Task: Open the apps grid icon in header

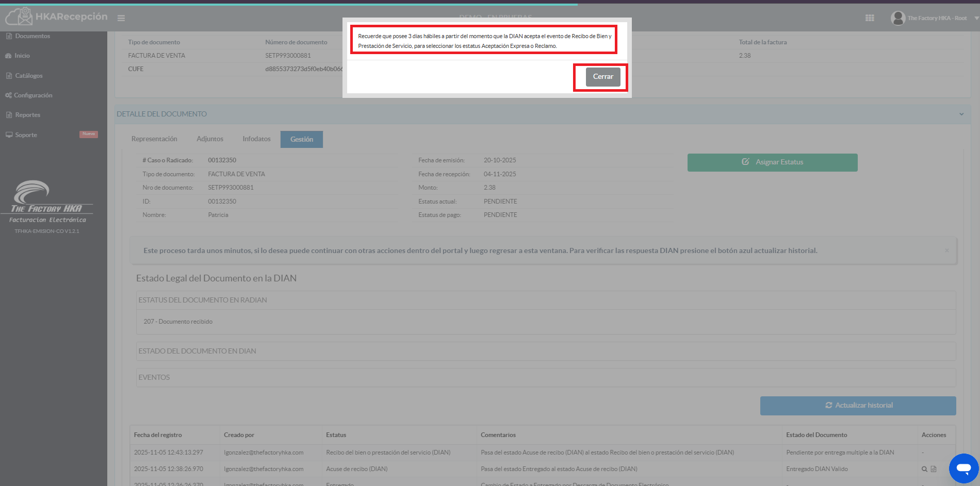Action: [x=870, y=18]
